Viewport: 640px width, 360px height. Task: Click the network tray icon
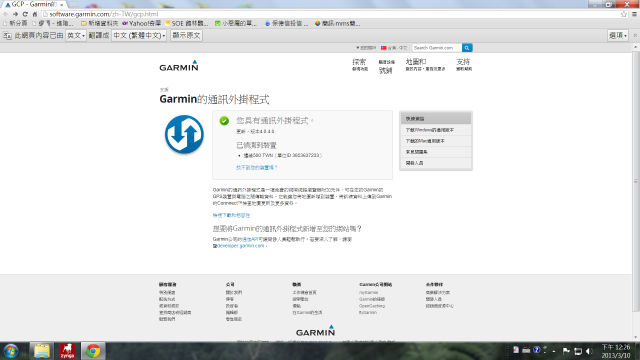578,351
